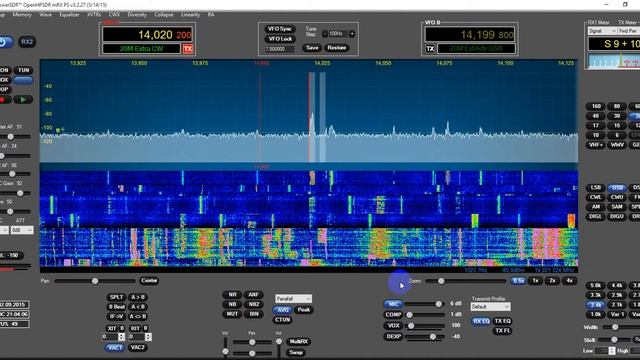
Task: Select 1x zoom level
Action: [535, 281]
